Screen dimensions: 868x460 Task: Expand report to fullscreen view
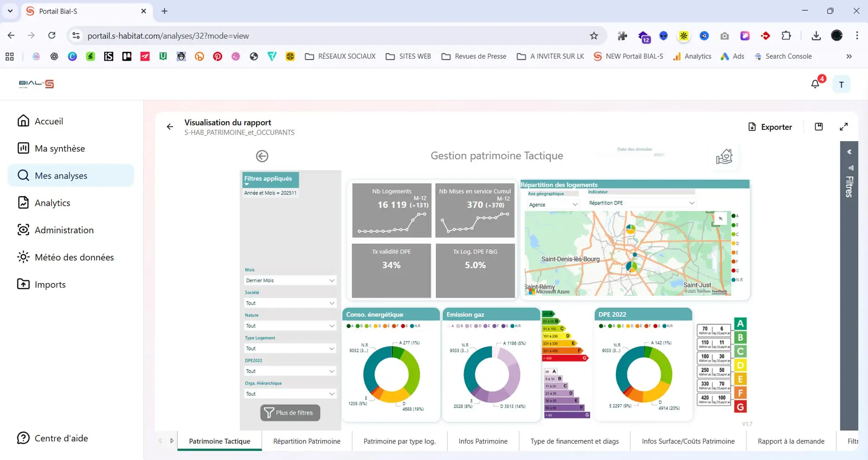point(844,127)
